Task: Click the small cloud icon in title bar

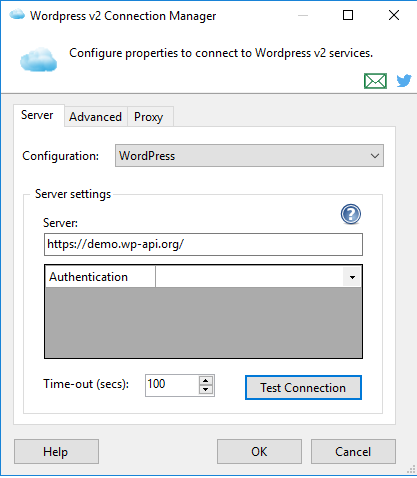Action: pos(17,15)
